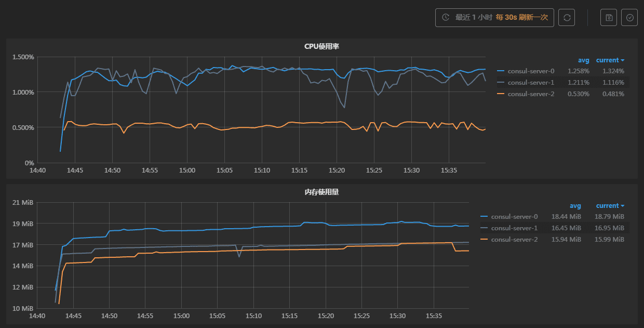Click blue color line of CPU consul-server-0

pyautogui.click(x=501, y=71)
